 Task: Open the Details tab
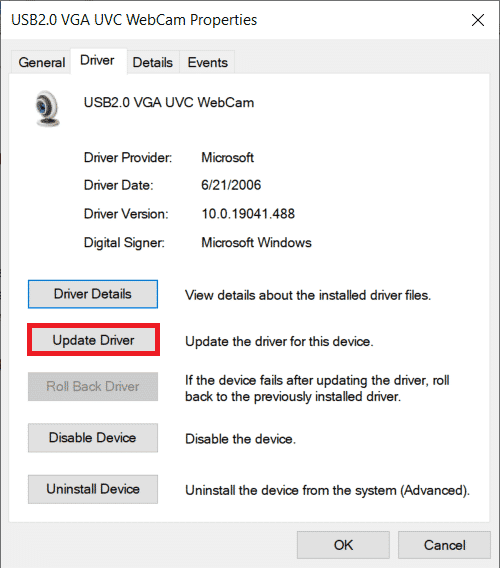[x=153, y=63]
